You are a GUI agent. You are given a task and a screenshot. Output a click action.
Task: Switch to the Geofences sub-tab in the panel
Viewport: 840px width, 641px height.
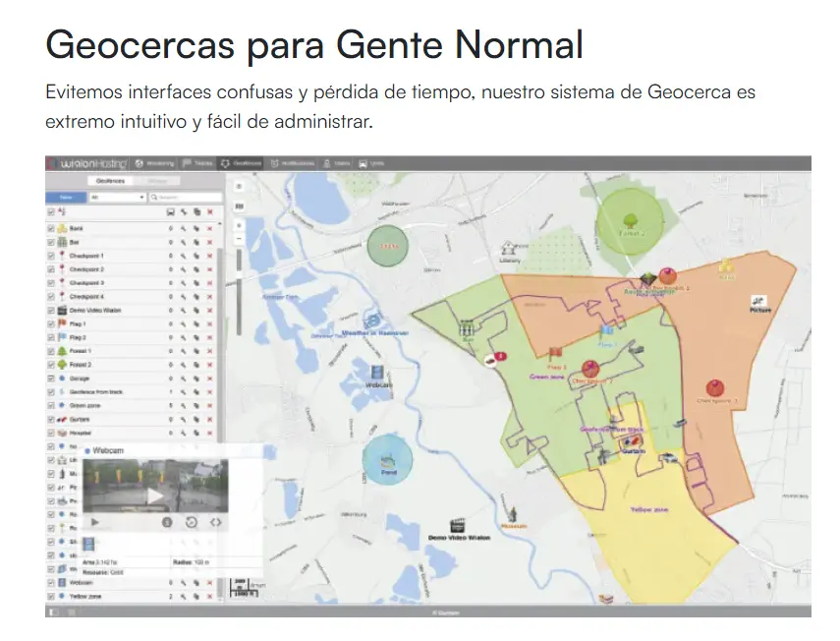click(110, 181)
